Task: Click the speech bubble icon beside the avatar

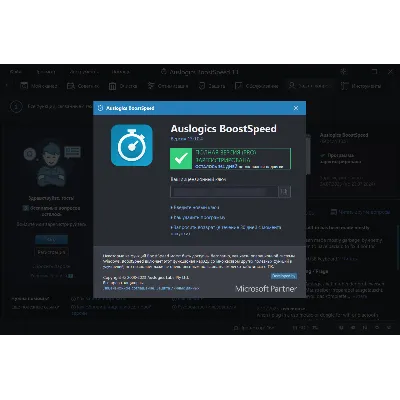Action: pos(72,152)
